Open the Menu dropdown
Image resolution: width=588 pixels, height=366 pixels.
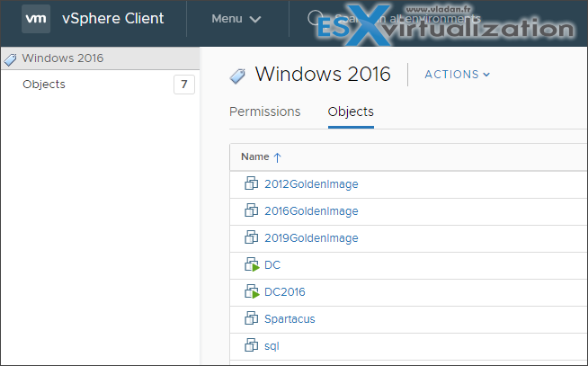pyautogui.click(x=236, y=19)
